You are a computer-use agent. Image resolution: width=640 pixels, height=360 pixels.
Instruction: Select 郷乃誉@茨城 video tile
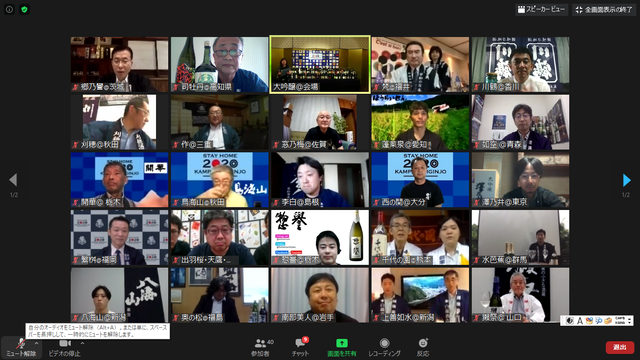(x=120, y=64)
